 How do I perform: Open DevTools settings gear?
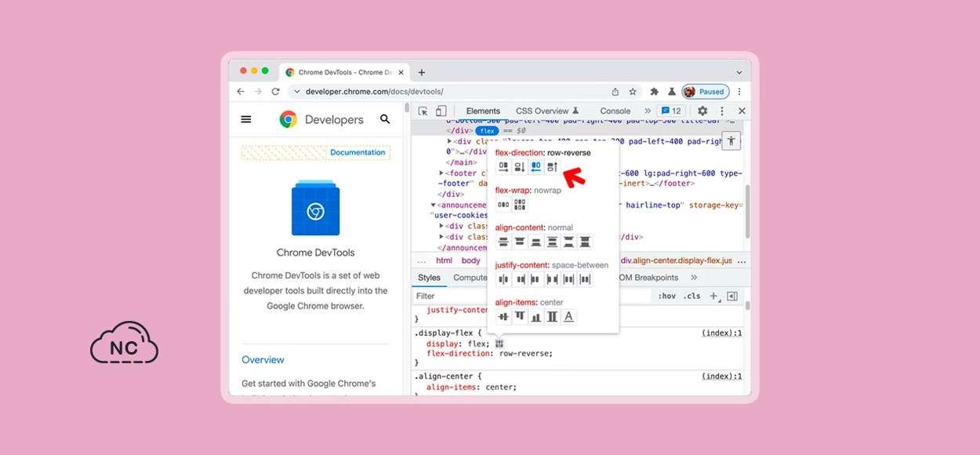click(702, 111)
